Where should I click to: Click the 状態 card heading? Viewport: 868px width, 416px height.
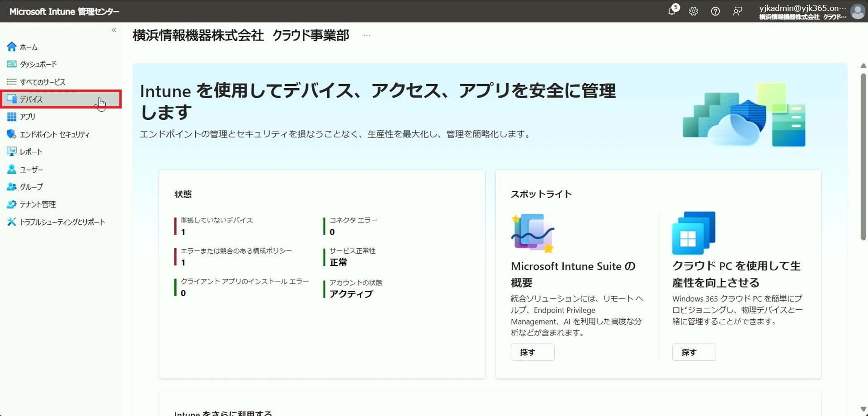click(183, 194)
